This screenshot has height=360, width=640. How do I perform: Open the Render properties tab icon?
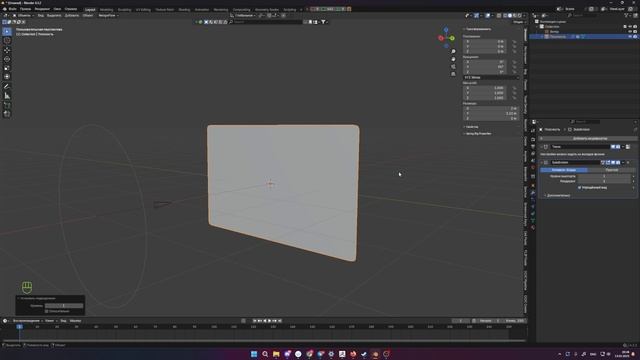click(x=533, y=139)
